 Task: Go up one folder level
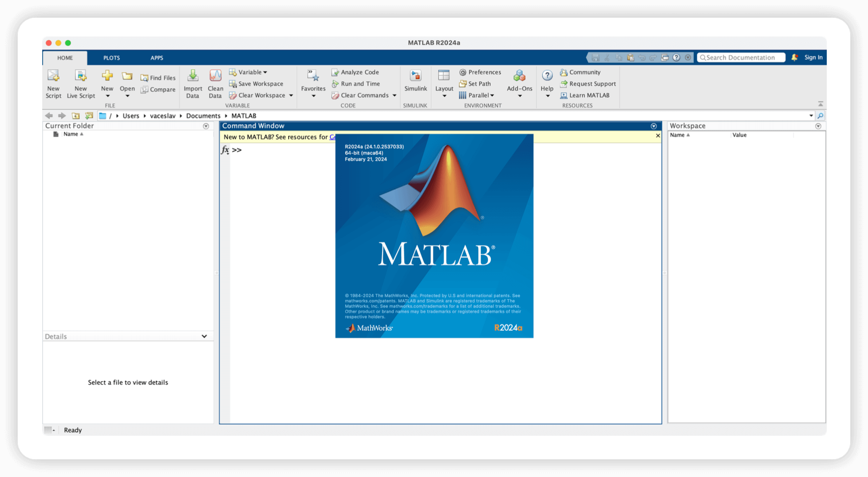click(76, 116)
